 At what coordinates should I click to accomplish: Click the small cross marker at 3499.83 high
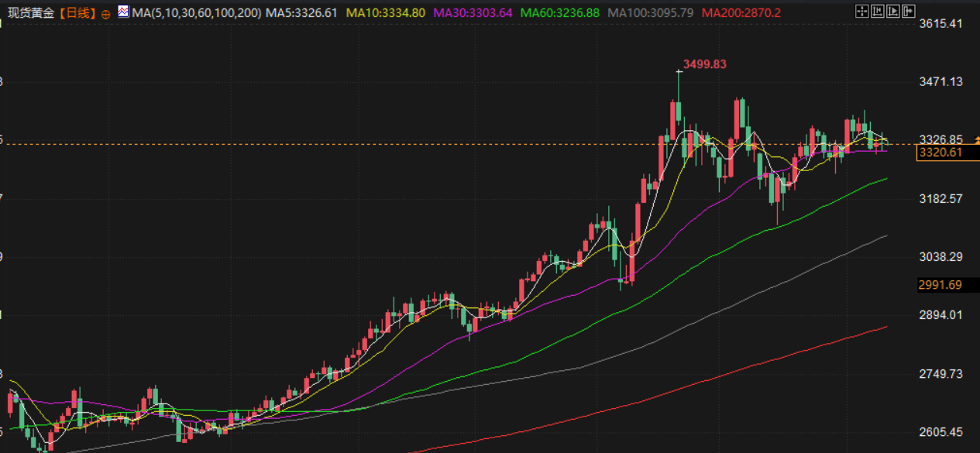pyautogui.click(x=679, y=71)
